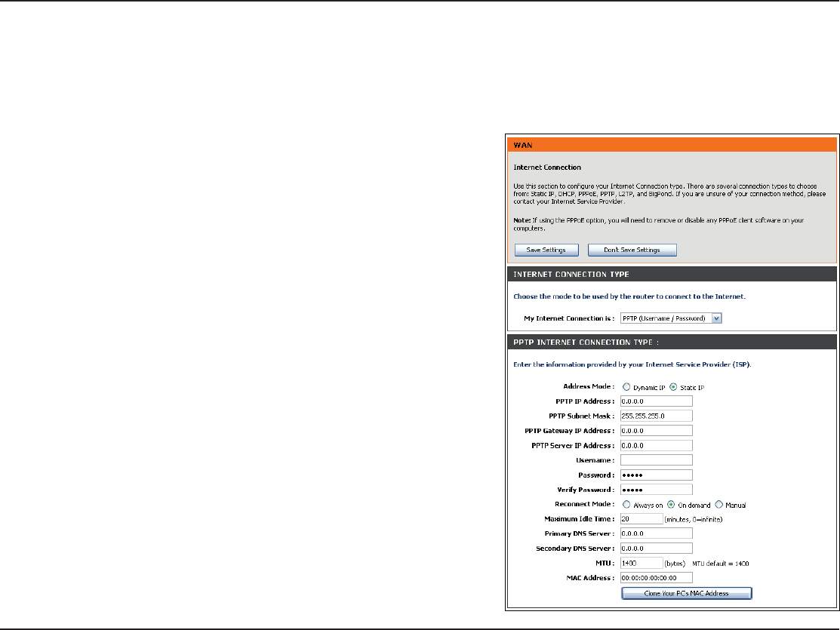This screenshot has width=840, height=630.
Task: Click the Don't Save Settings button
Action: coord(632,250)
